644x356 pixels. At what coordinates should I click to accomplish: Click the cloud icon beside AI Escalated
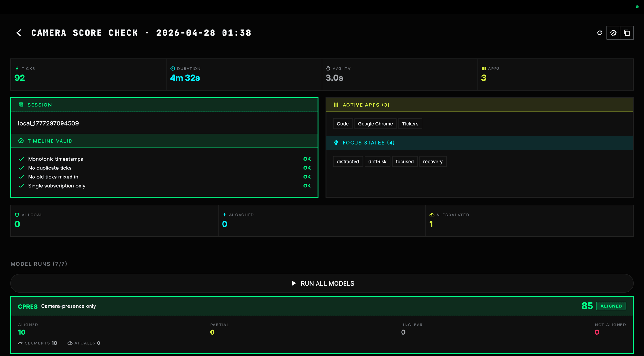432,215
